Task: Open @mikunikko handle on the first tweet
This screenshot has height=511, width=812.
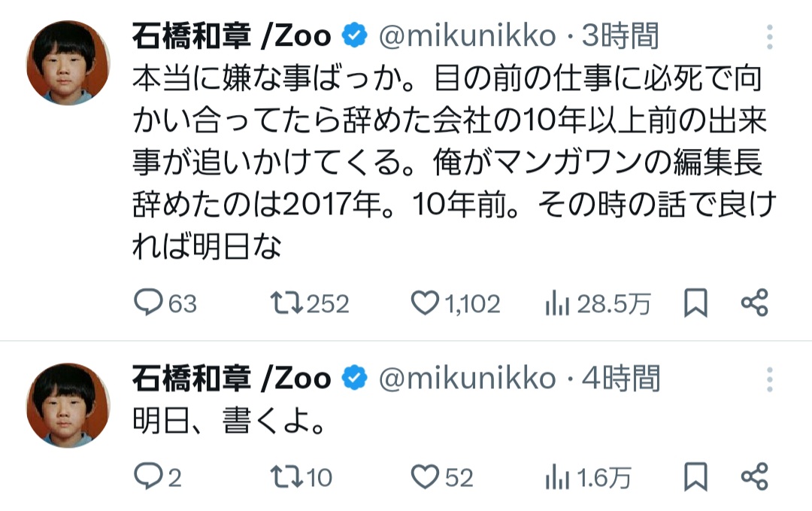Action: pyautogui.click(x=466, y=35)
